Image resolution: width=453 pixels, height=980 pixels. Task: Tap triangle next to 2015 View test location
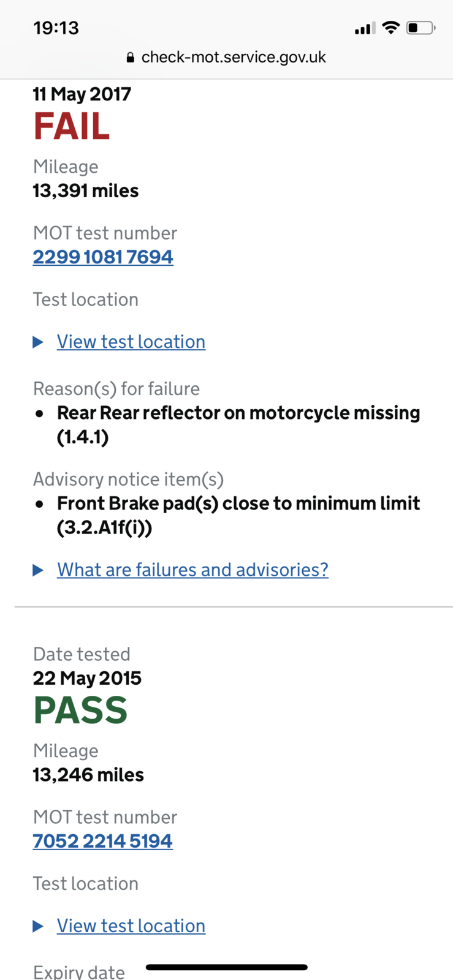click(x=38, y=926)
